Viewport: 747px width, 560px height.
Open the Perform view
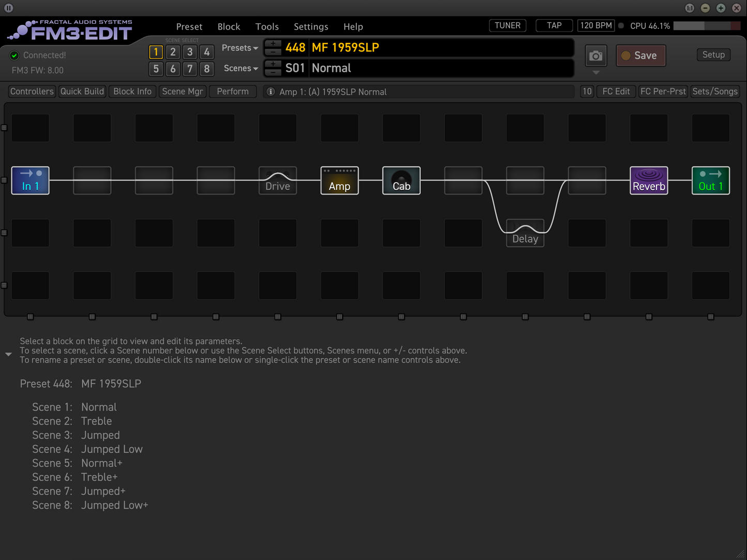pos(233,92)
